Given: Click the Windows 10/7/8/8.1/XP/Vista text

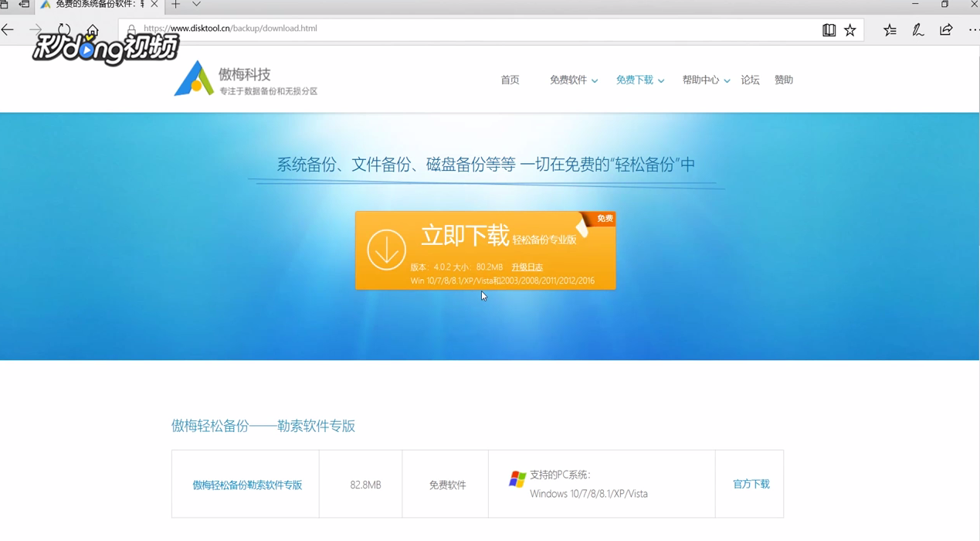Looking at the screenshot, I should 588,494.
